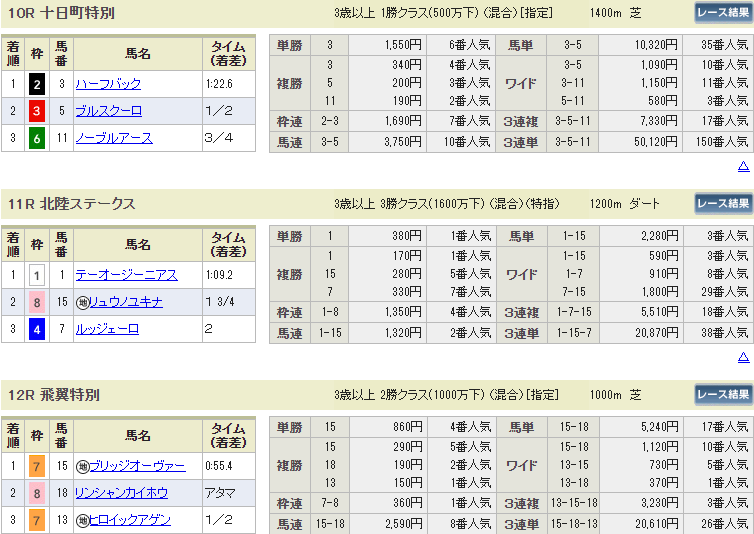Click 11R 枠連 payout 1,350円
754x534 pixels.
(403, 312)
